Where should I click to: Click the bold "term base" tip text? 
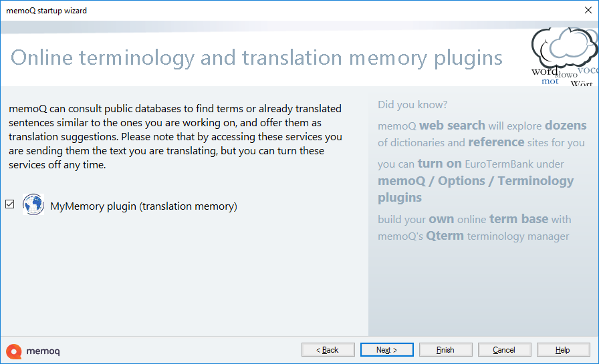(x=518, y=219)
